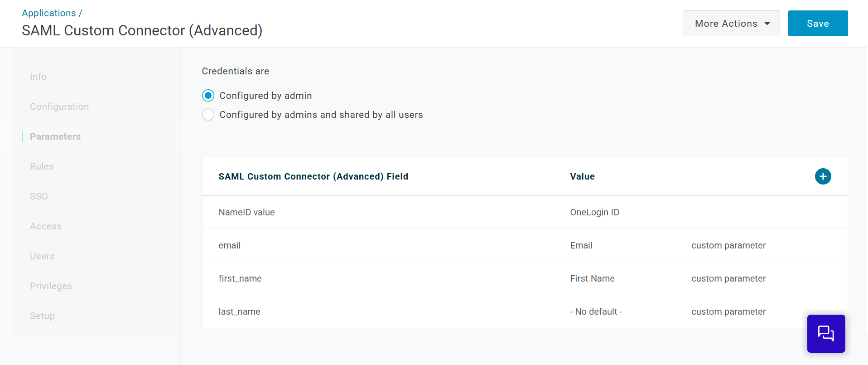This screenshot has width=868, height=365.
Task: Open the Access tab
Action: click(46, 226)
